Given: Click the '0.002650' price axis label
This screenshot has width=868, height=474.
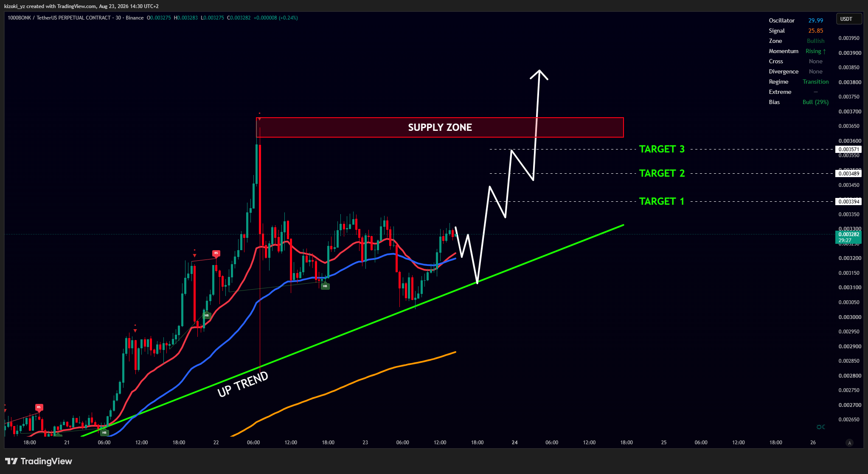Looking at the screenshot, I should pyautogui.click(x=849, y=420).
